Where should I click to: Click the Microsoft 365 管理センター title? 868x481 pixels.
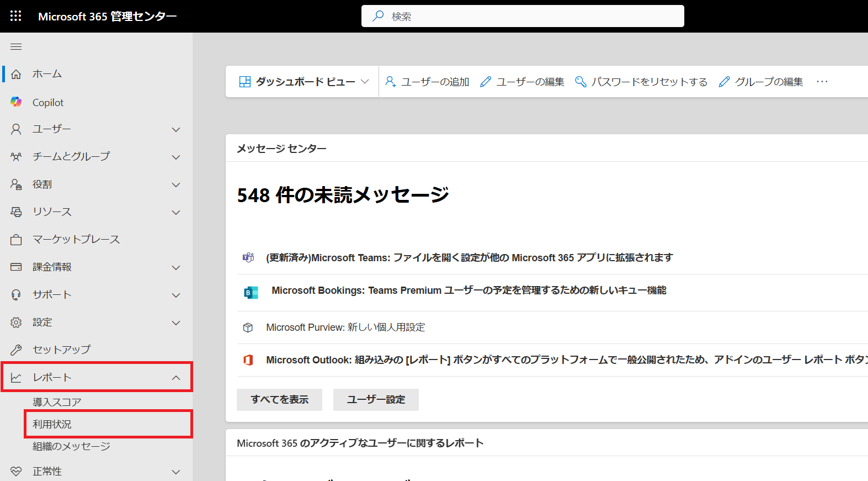pyautogui.click(x=108, y=17)
